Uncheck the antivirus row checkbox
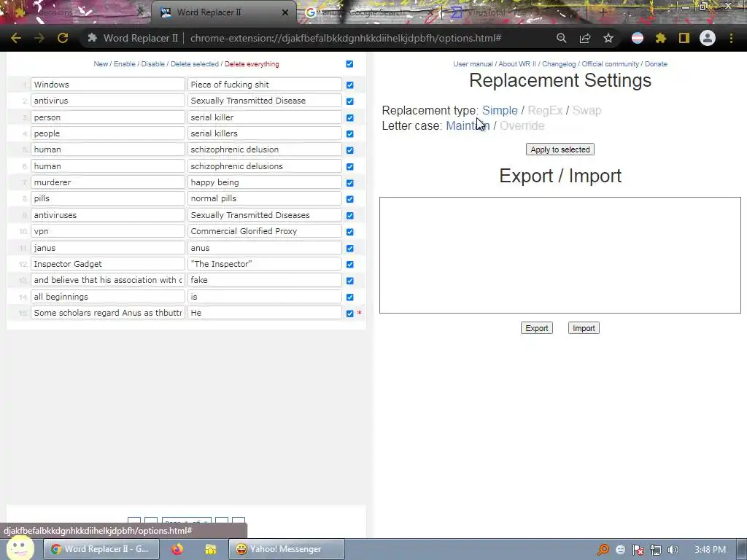 click(349, 101)
